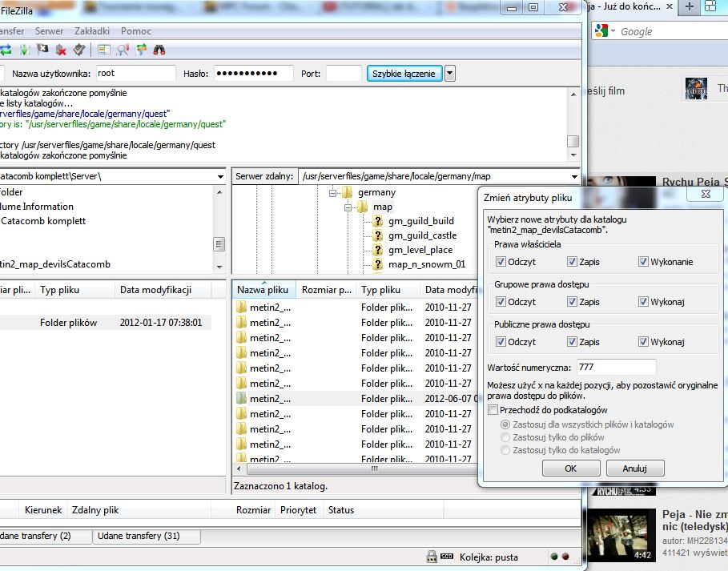
Task: Close the 'Już do końc...' browser tab
Action: 670,6
